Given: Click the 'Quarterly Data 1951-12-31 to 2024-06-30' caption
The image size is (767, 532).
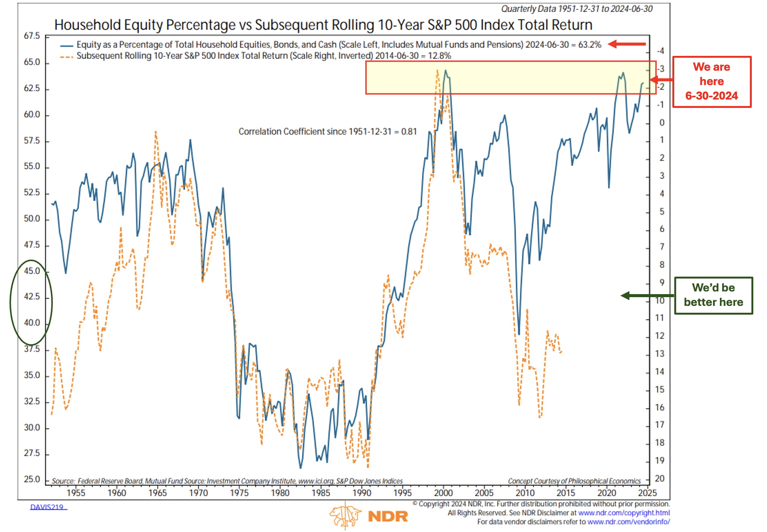Looking at the screenshot, I should (x=577, y=9).
